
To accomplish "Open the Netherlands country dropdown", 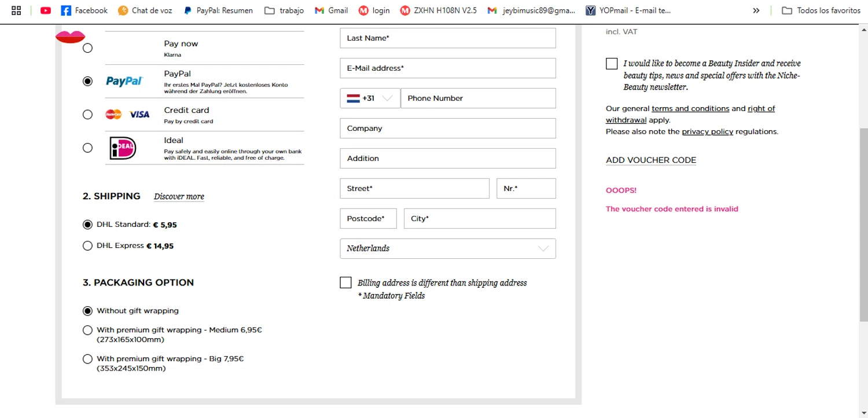I will pos(448,248).
